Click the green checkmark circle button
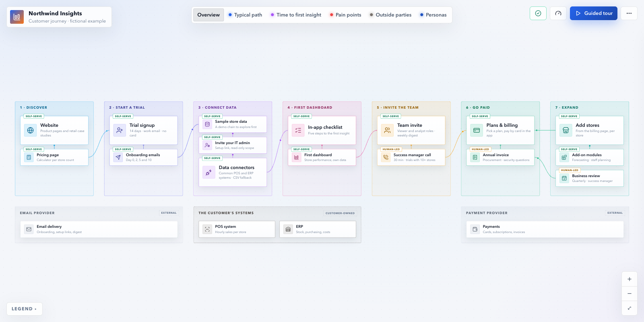Image resolution: width=644 pixels, height=322 pixels. point(538,13)
